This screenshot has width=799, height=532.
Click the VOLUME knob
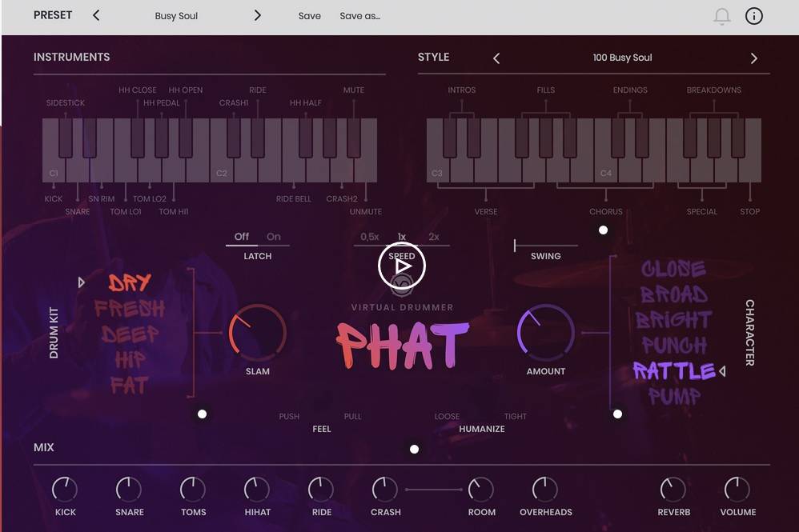[737, 490]
